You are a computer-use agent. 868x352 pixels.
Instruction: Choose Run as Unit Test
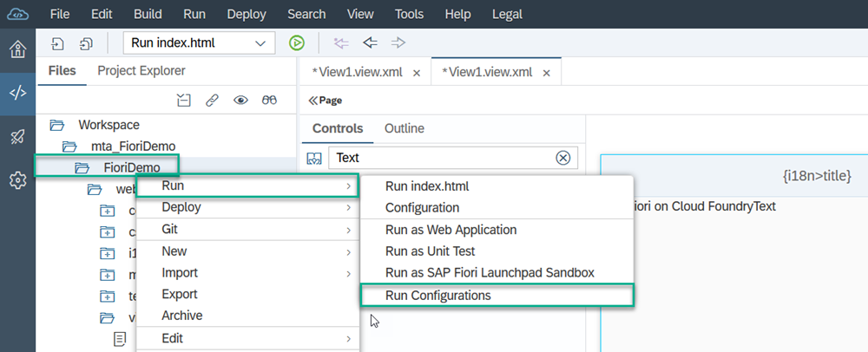click(x=497, y=251)
